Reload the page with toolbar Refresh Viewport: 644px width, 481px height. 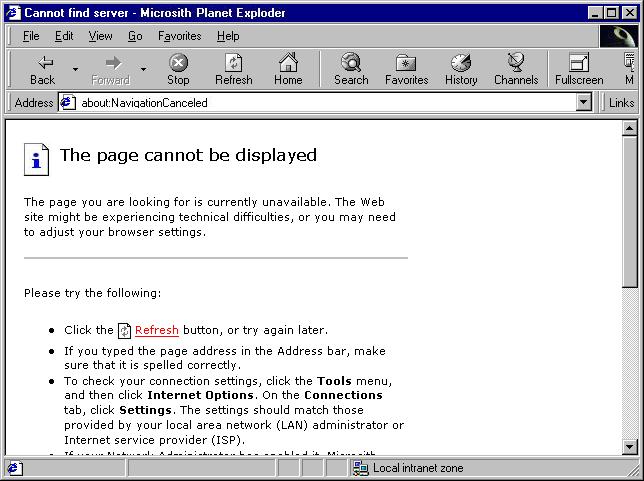click(234, 69)
